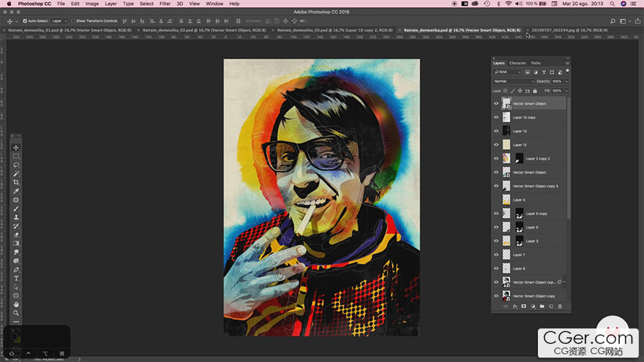Select the Type tool
The image size is (644, 362).
point(16,279)
